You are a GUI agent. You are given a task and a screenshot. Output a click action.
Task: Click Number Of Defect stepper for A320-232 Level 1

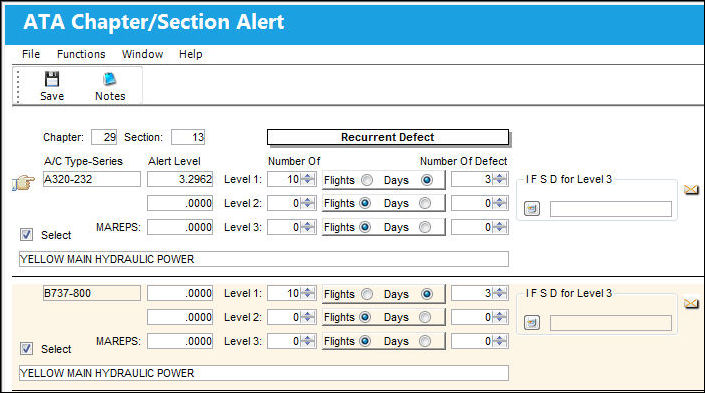click(x=500, y=179)
